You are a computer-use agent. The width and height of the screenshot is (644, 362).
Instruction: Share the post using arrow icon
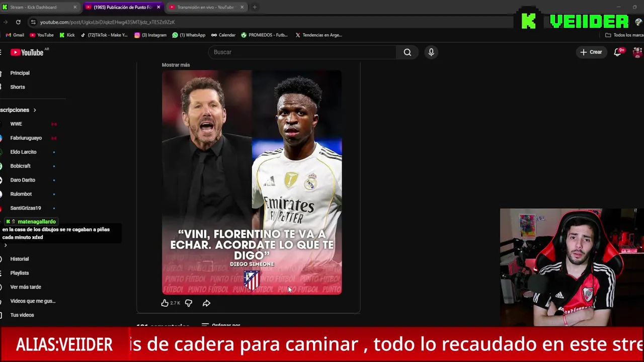206,303
